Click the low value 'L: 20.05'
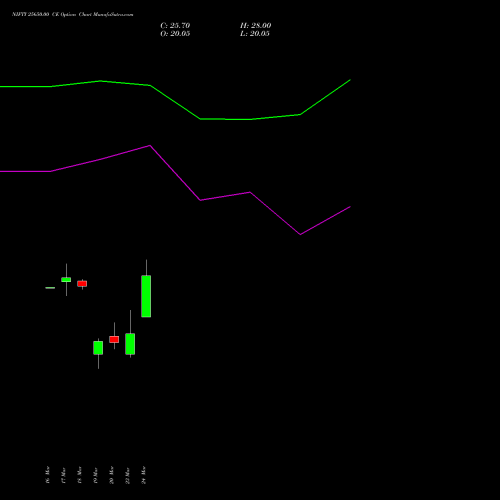This screenshot has width=500, height=500. 255,33
